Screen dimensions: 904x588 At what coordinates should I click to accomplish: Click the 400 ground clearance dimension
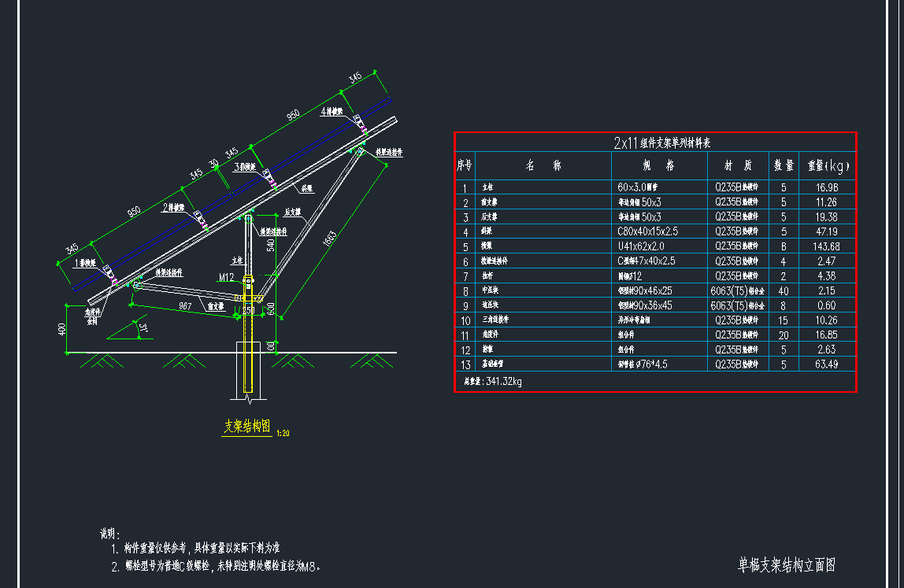click(x=62, y=328)
